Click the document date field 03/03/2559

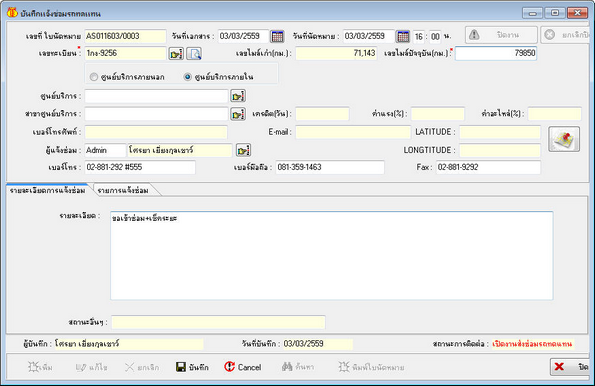coord(243,36)
